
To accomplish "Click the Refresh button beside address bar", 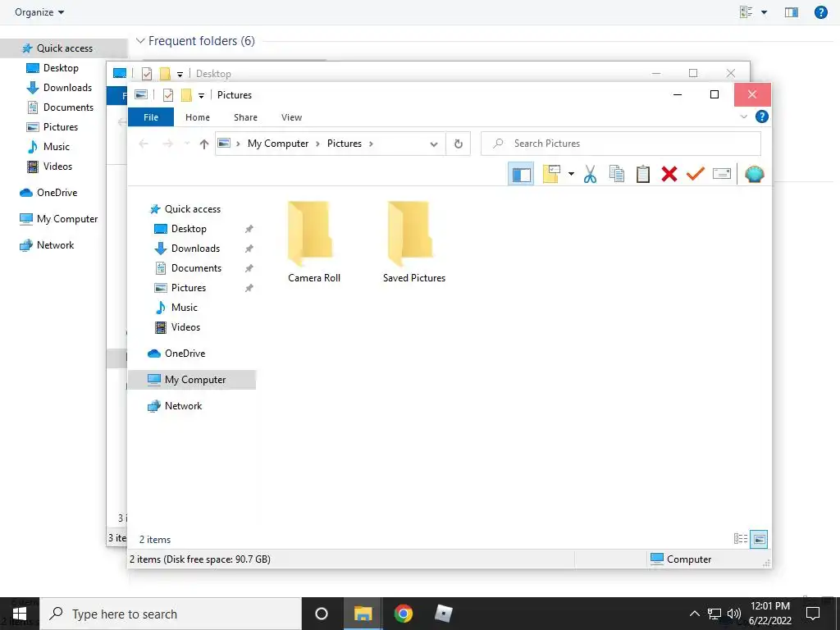I will click(458, 144).
